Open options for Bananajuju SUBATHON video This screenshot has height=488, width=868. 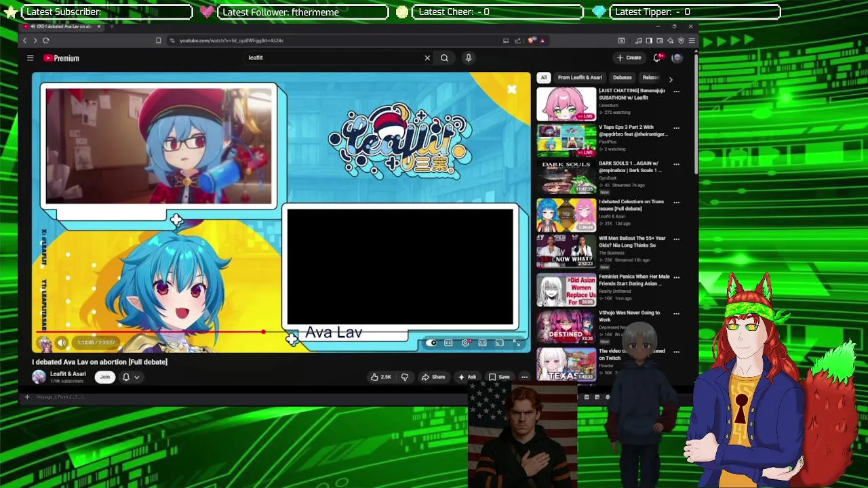(676, 91)
